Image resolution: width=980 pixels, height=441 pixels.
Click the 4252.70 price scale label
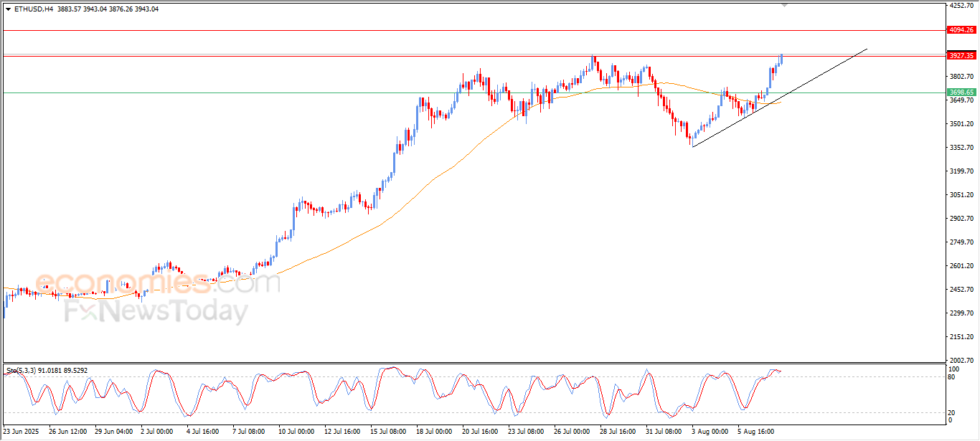coord(961,6)
